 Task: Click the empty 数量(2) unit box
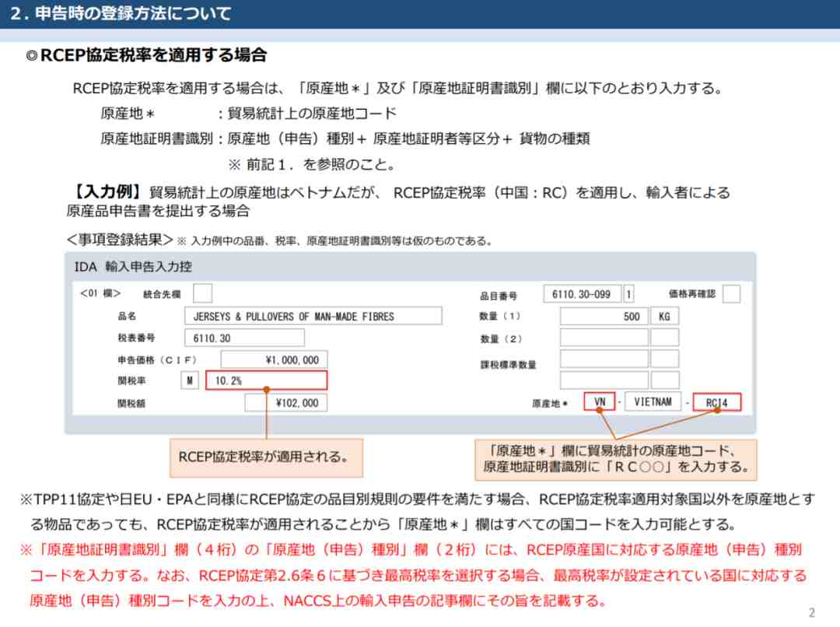(x=664, y=338)
